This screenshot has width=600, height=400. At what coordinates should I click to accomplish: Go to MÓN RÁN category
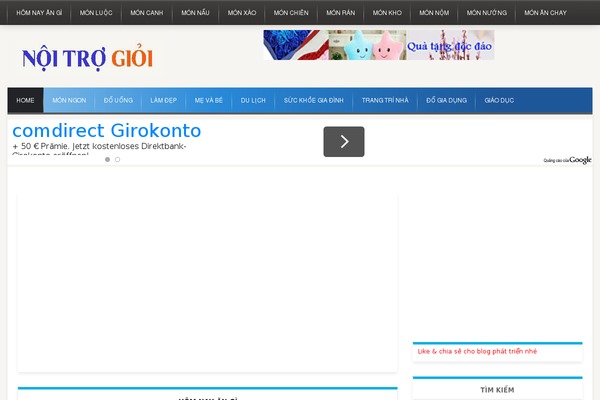(x=341, y=13)
